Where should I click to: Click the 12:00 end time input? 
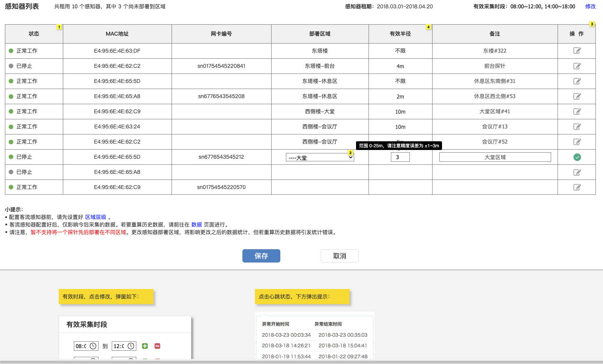pos(124,346)
